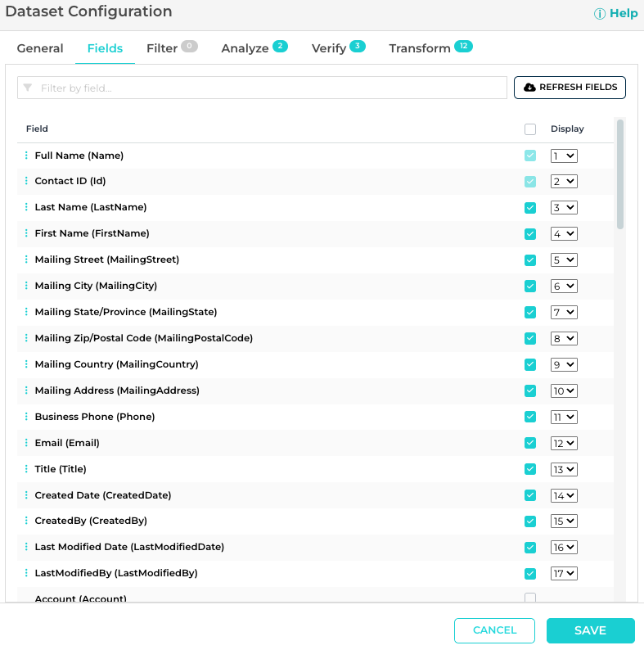Click the drag handle for Title row
Screen dimensions: 644x650
pyautogui.click(x=26, y=468)
